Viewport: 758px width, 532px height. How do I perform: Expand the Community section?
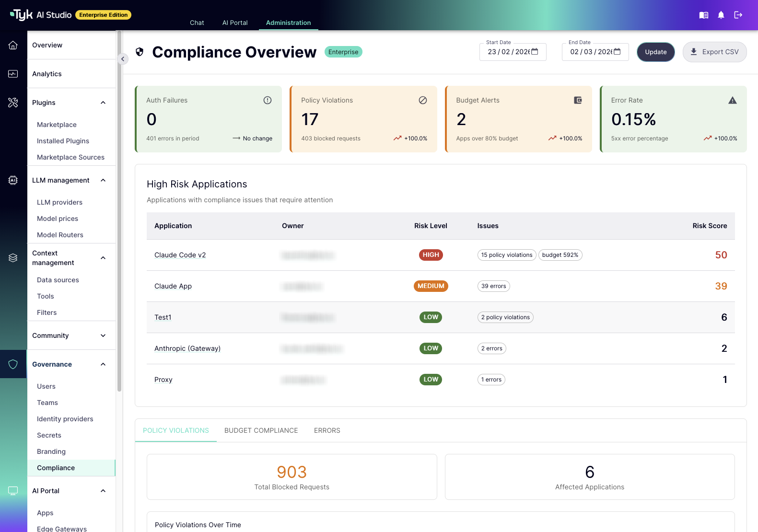103,335
